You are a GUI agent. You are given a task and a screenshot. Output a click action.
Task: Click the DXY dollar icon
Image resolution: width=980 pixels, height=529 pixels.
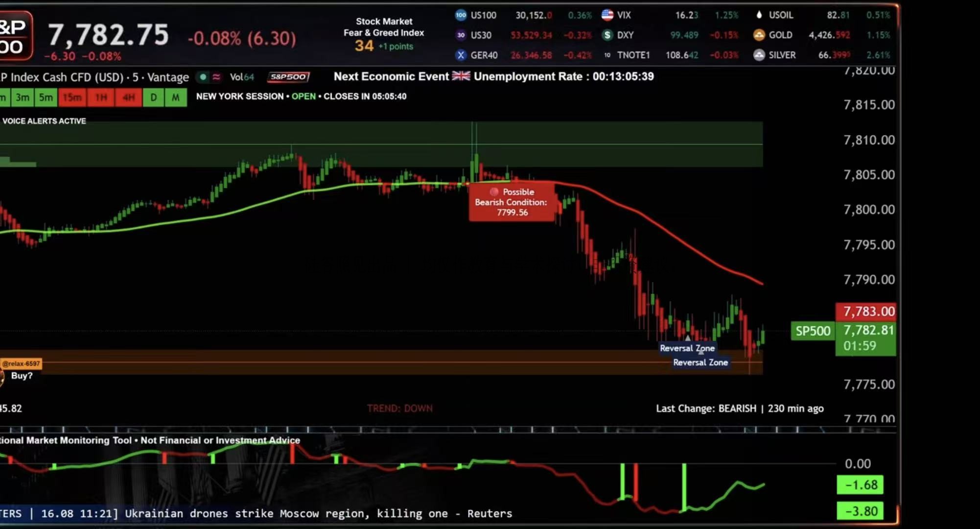(607, 35)
